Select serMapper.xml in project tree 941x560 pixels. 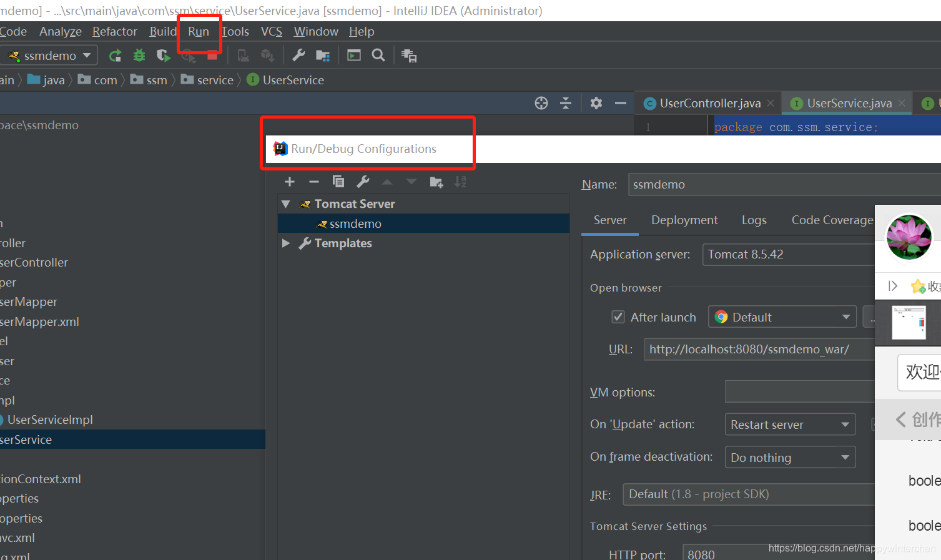[x=40, y=322]
